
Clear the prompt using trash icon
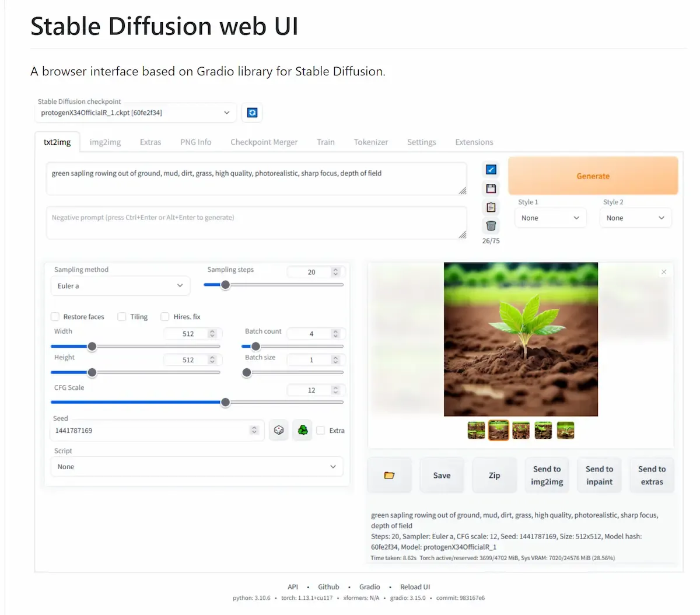(491, 225)
